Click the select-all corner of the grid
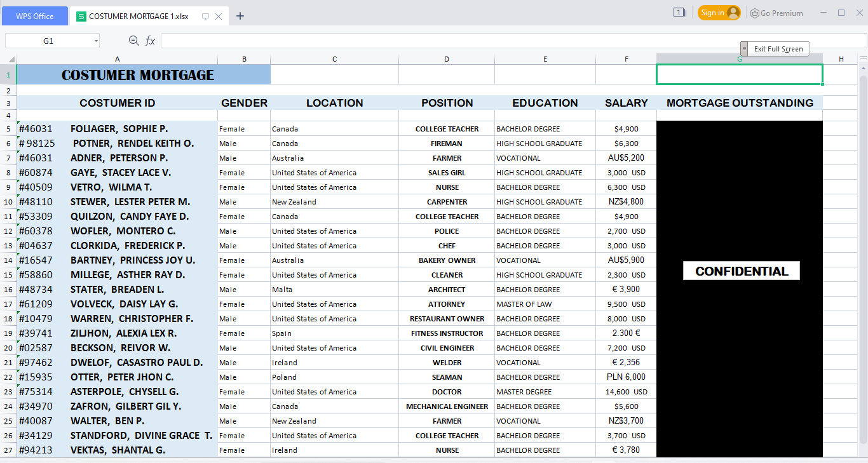The height and width of the screenshot is (463, 868). pos(8,59)
